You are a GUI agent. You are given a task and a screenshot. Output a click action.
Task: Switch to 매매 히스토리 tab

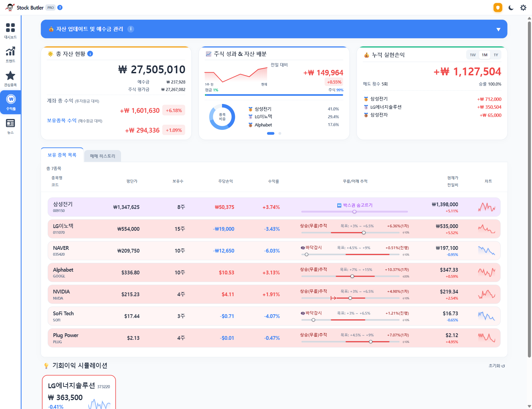(x=103, y=156)
